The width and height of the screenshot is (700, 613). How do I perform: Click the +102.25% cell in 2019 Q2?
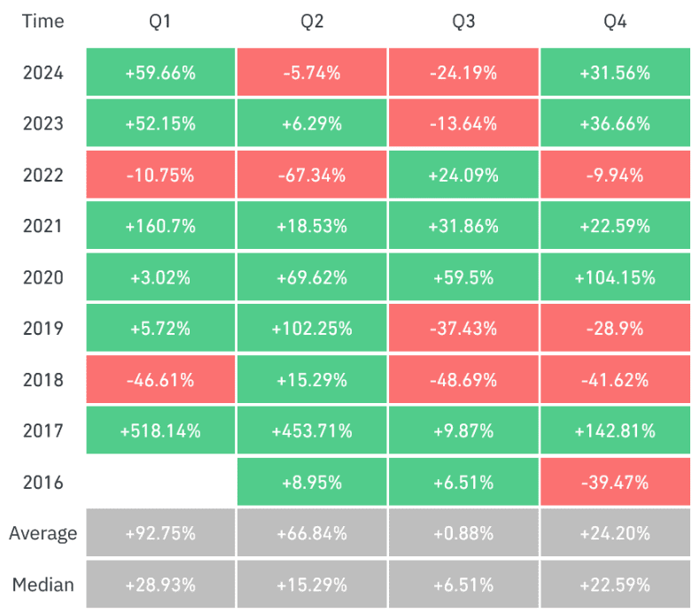coord(312,329)
